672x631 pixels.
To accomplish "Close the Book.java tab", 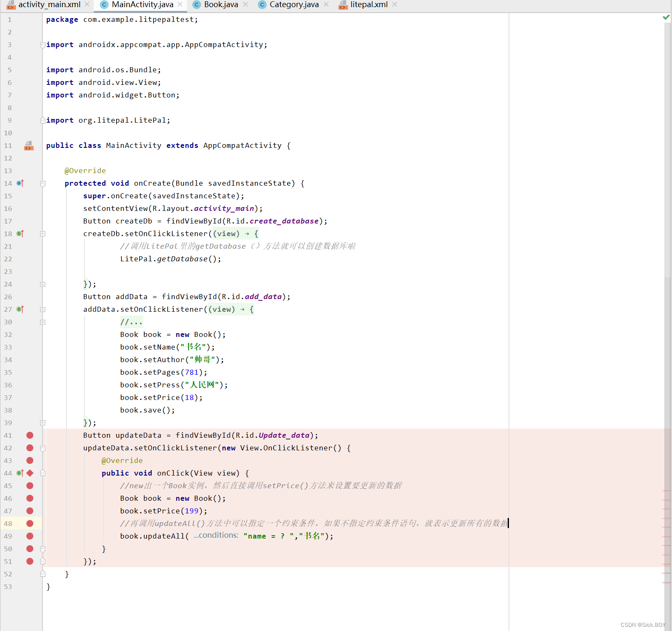I will pyautogui.click(x=245, y=5).
